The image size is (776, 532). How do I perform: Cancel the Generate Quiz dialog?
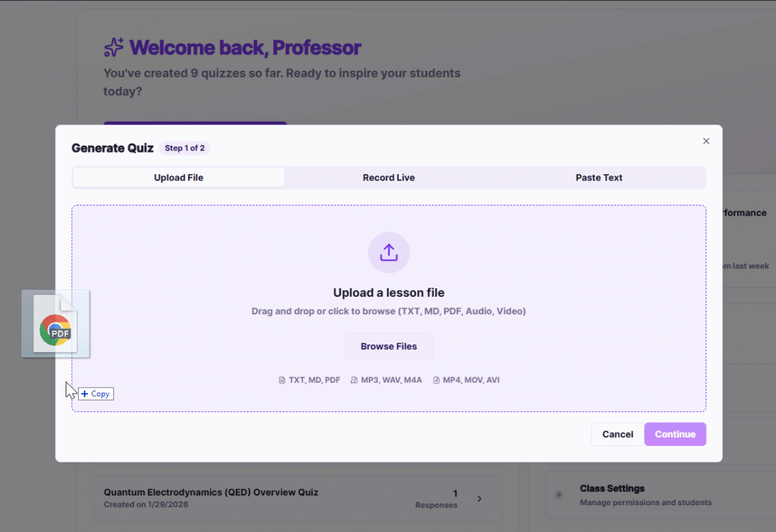coord(617,434)
